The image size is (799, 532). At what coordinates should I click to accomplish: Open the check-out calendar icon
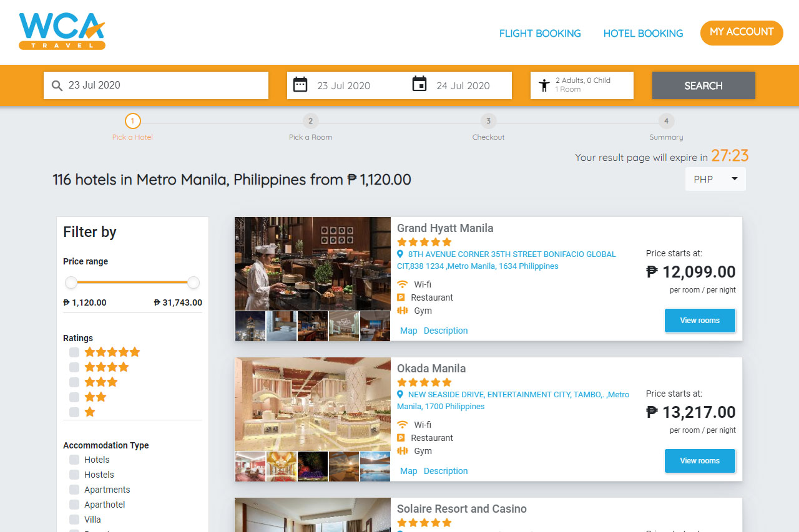(x=419, y=84)
